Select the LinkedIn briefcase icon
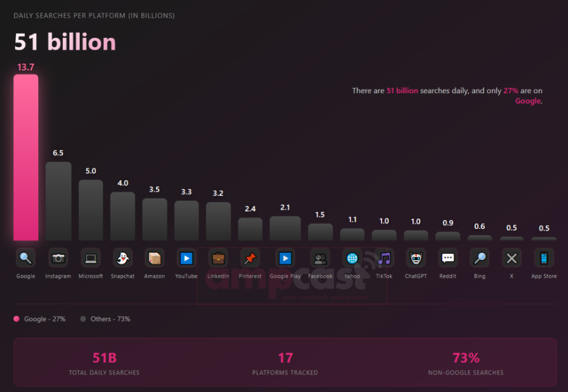This screenshot has width=568, height=392. click(x=219, y=258)
